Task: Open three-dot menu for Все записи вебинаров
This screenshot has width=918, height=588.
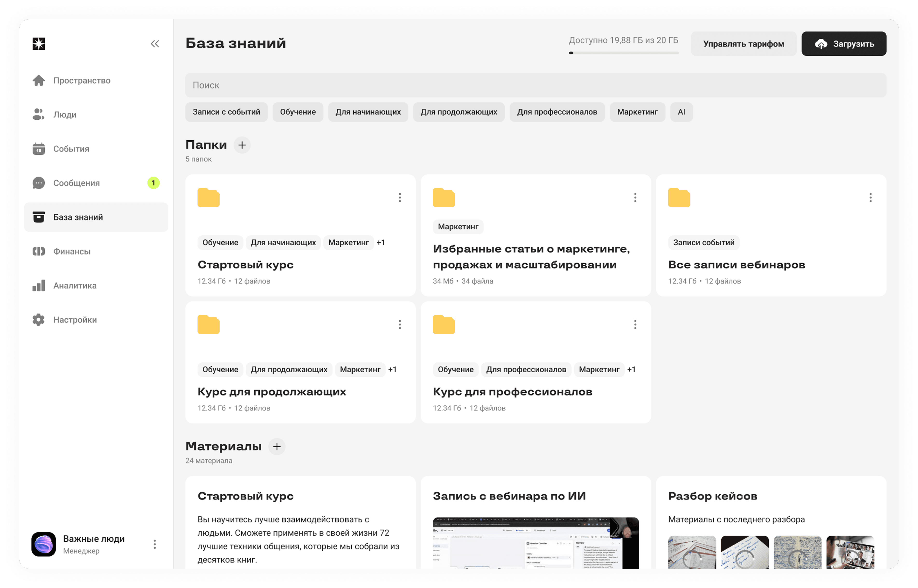Action: [x=870, y=197]
